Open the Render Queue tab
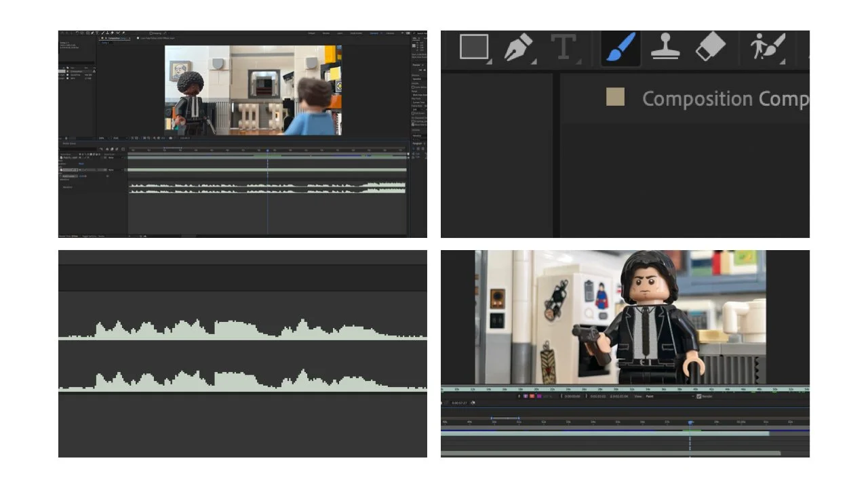868x488 pixels. pos(69,144)
